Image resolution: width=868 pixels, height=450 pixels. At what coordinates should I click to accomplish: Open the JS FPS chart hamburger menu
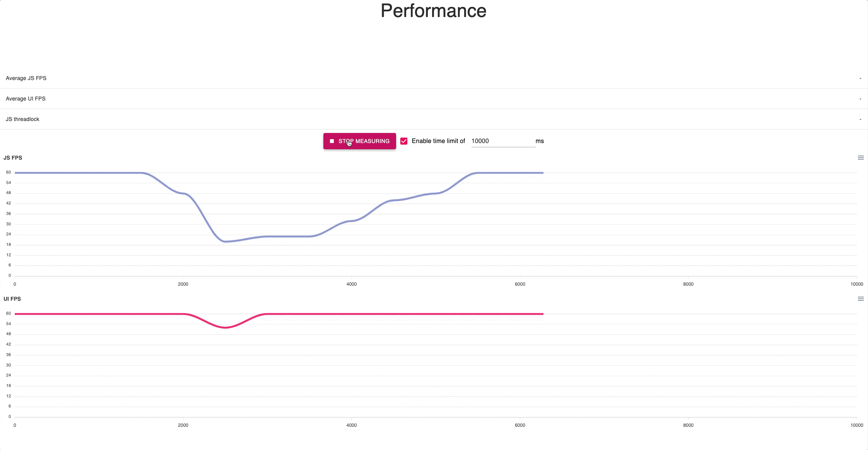[x=860, y=157]
